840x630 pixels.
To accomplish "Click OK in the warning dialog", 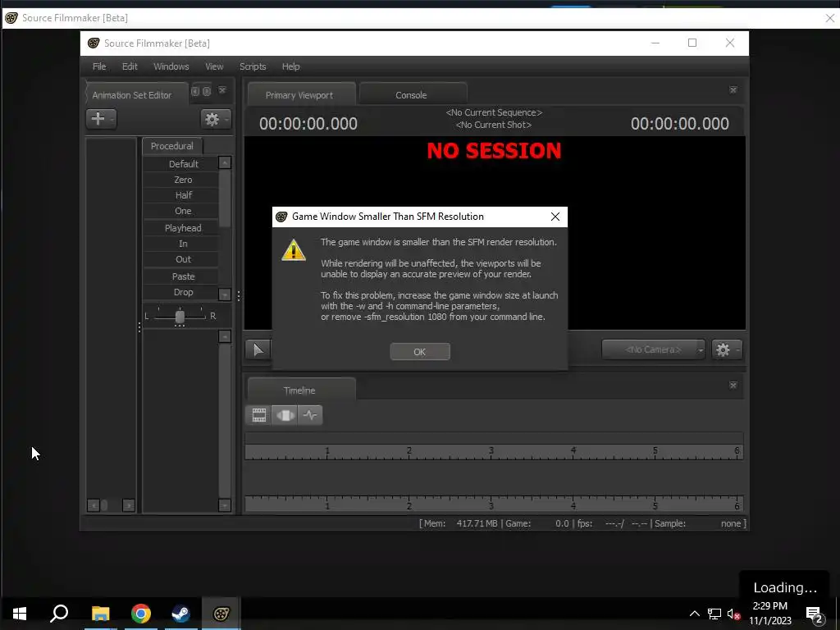I will [420, 351].
